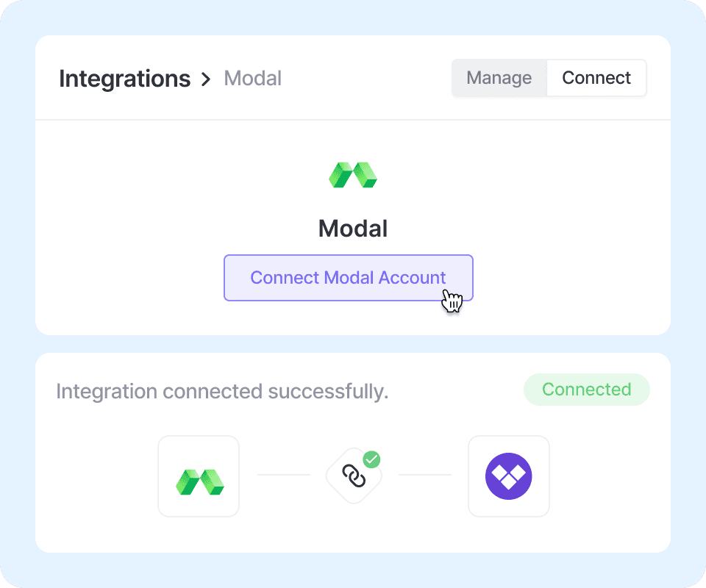Click connector line left of purple tile
The image size is (706, 588).
pyautogui.click(x=425, y=475)
